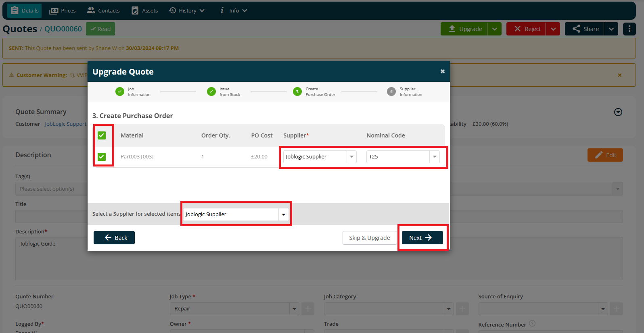Click the Reject button
The height and width of the screenshot is (333, 644).
[526, 29]
